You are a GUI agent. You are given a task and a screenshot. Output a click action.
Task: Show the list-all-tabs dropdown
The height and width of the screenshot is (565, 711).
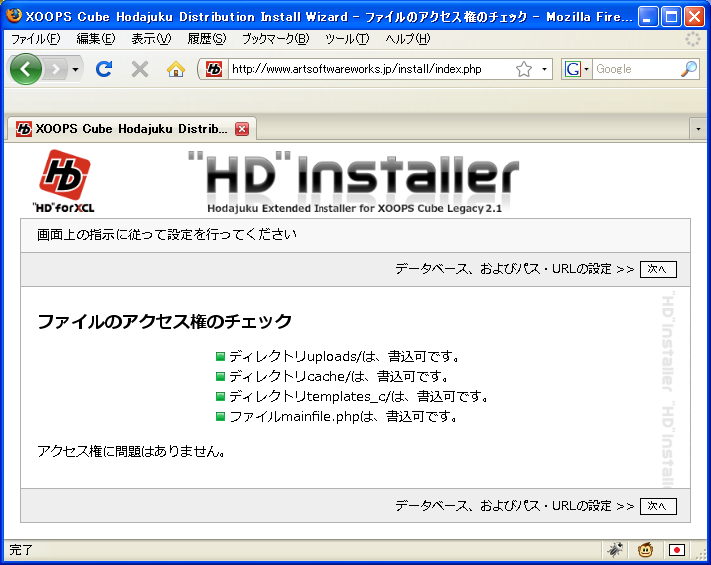tap(698, 129)
